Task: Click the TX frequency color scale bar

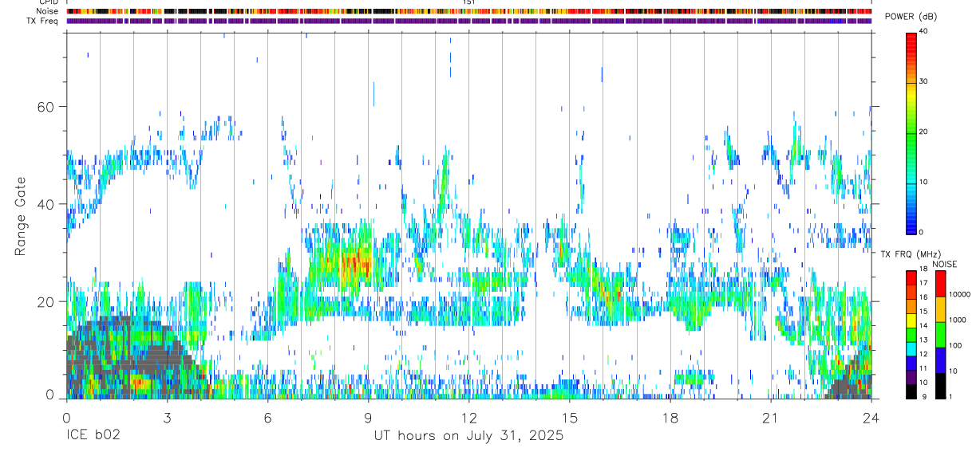Action: [911, 334]
